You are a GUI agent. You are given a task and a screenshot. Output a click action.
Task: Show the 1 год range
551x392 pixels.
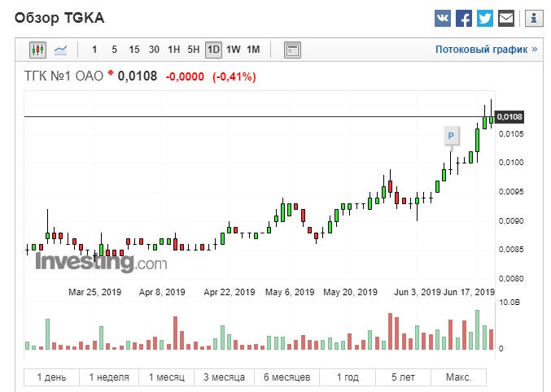click(x=348, y=378)
